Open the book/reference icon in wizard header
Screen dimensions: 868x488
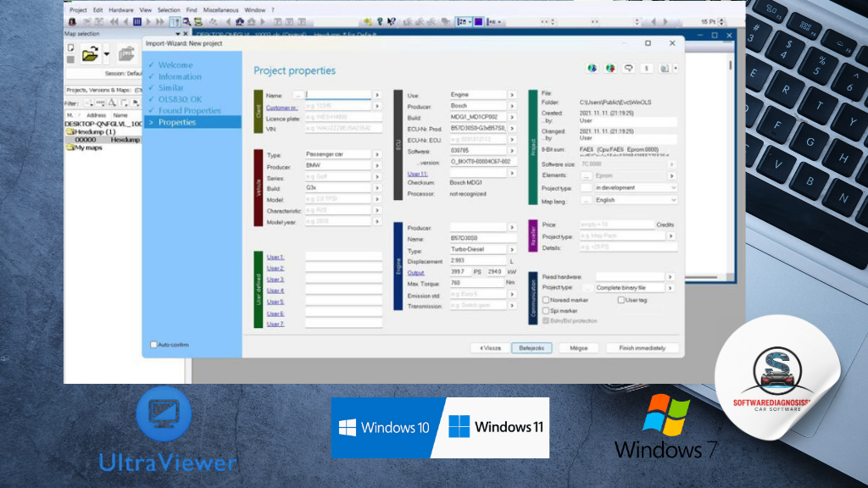664,69
